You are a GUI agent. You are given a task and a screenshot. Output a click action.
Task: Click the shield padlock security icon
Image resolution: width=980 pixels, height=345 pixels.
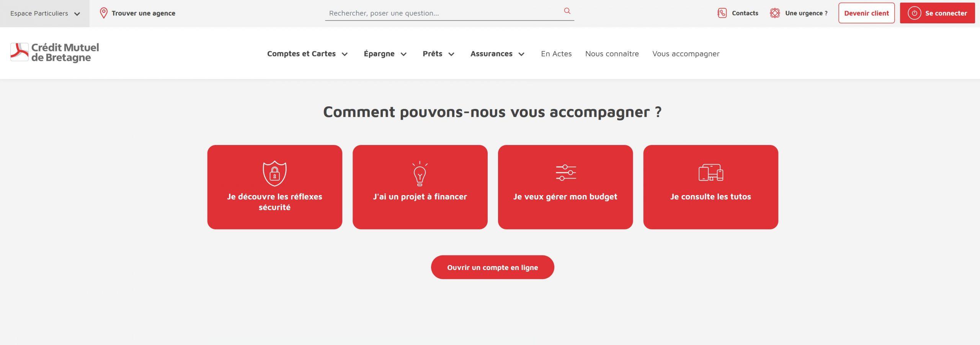pyautogui.click(x=274, y=173)
